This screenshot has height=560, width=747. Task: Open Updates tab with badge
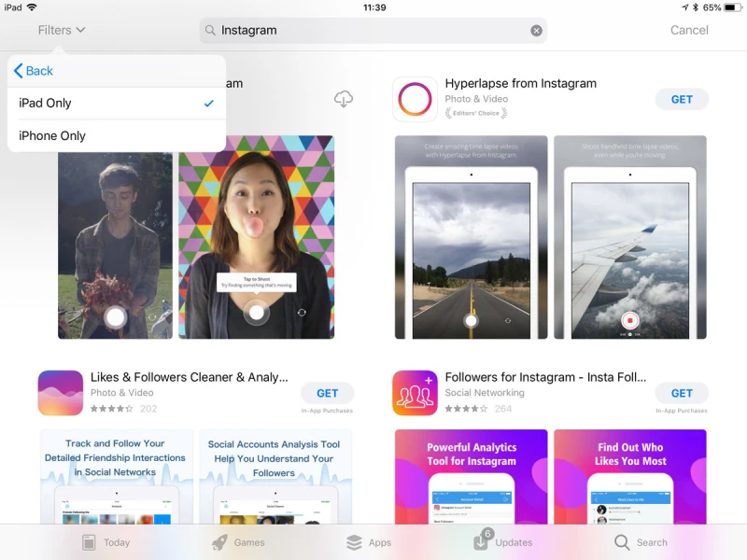502,542
